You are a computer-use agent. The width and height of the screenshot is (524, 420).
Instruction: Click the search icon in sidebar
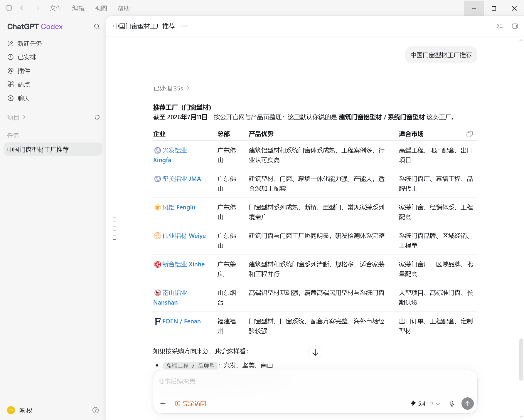click(x=97, y=27)
